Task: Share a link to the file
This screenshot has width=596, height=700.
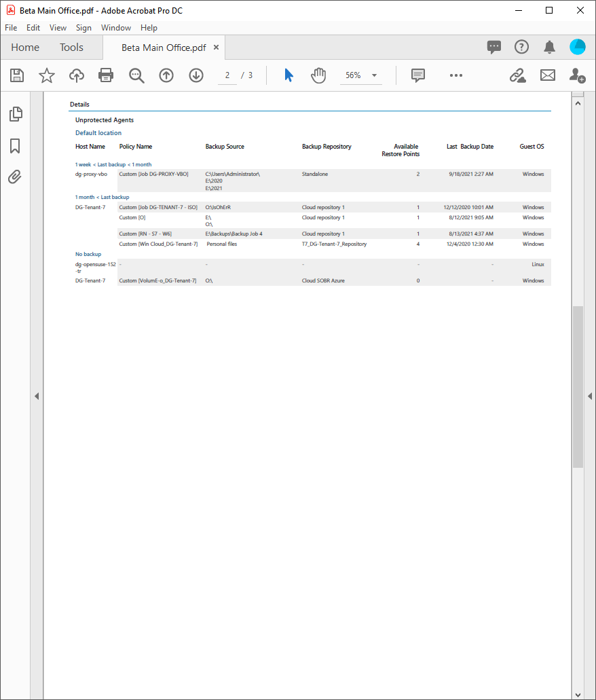Action: (x=518, y=75)
